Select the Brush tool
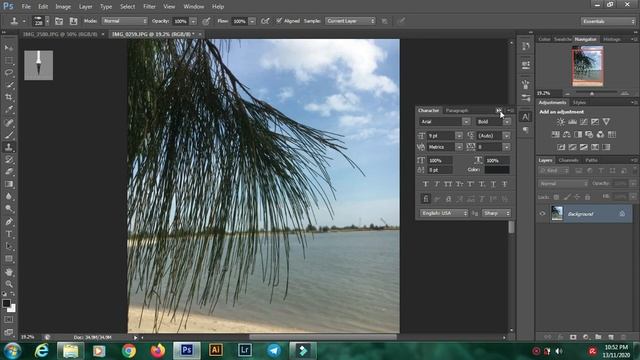640x360 pixels. [x=9, y=135]
